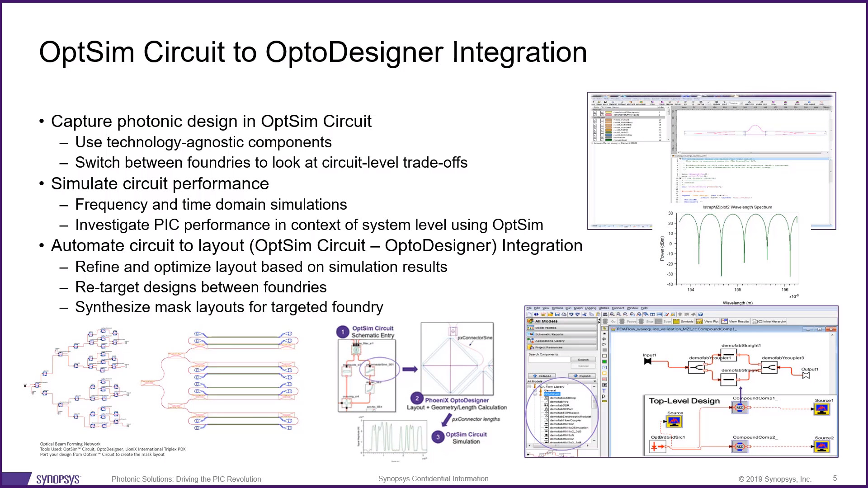Viewport: 868px width, 488px height.
Task: Click the demofabStraight1 component block
Action: [728, 354]
